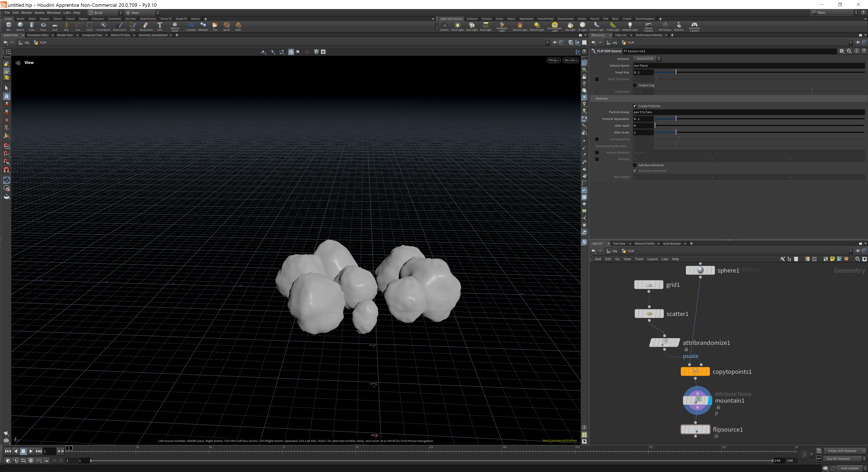Adjust the Voxel Size slider
Screen dimensions: 868x472
pyautogui.click(x=676, y=72)
